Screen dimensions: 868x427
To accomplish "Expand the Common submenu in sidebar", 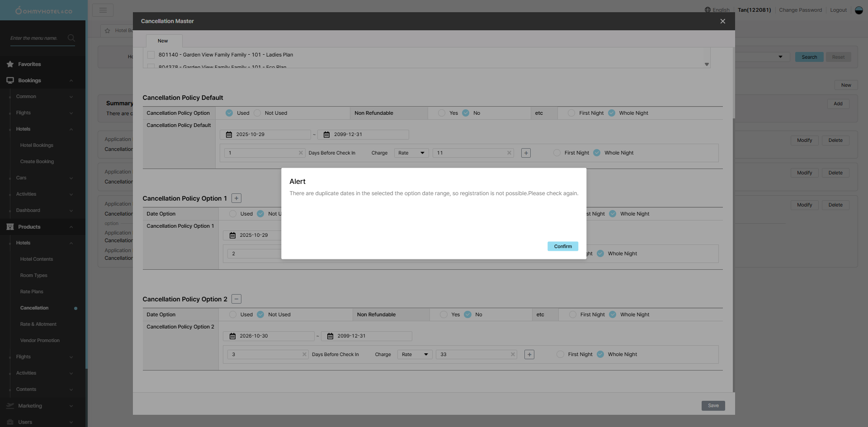I will [x=71, y=97].
